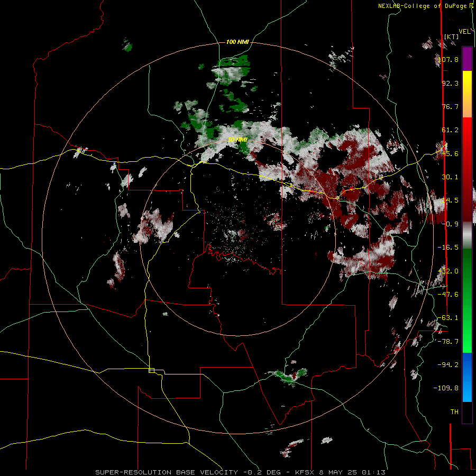Click the -78.7 legend value
Screen dimensions: 476x476
tap(448, 342)
